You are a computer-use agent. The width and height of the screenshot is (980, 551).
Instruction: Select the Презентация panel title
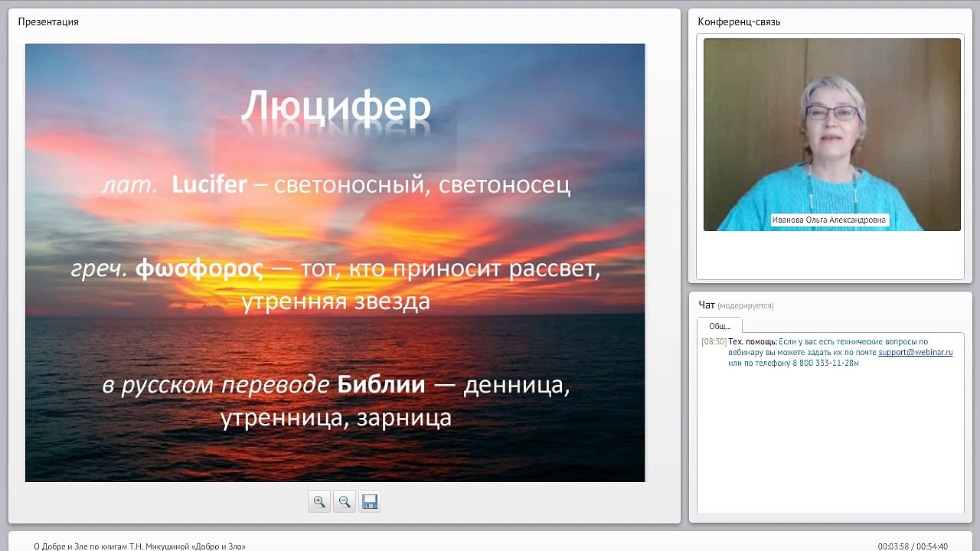point(48,21)
